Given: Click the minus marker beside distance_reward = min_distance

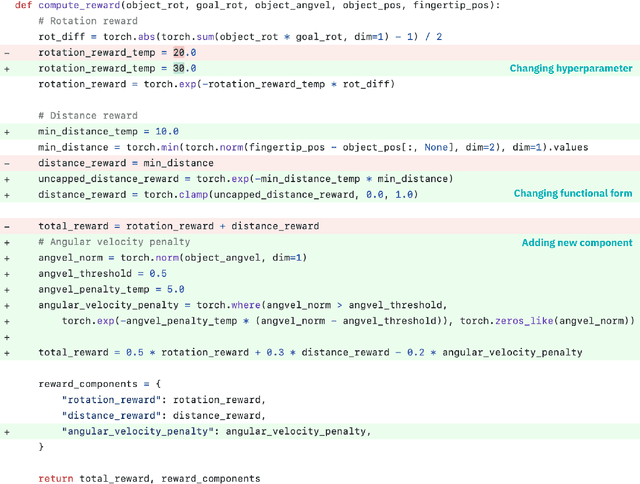Looking at the screenshot, I should [8, 163].
